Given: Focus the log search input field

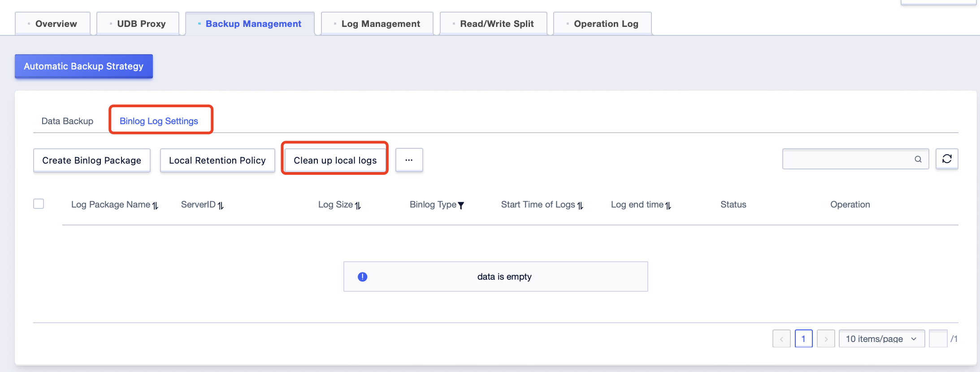Looking at the screenshot, I should click(x=855, y=159).
